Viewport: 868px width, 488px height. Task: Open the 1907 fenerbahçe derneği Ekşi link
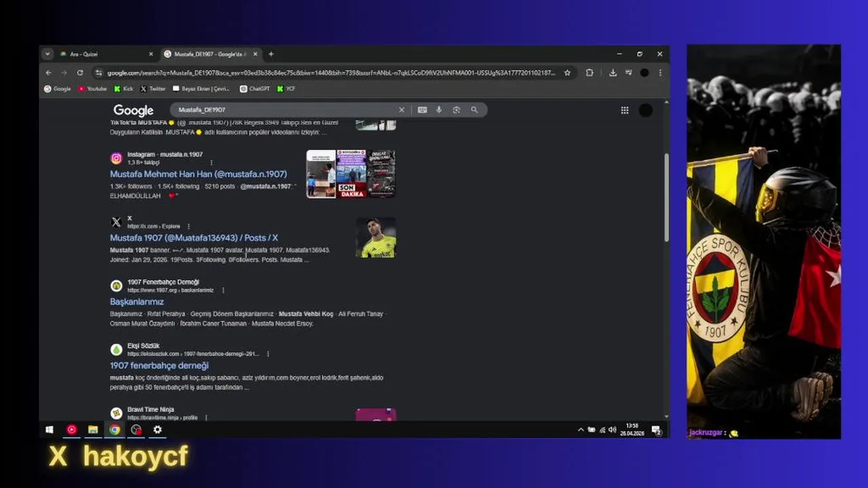point(159,365)
